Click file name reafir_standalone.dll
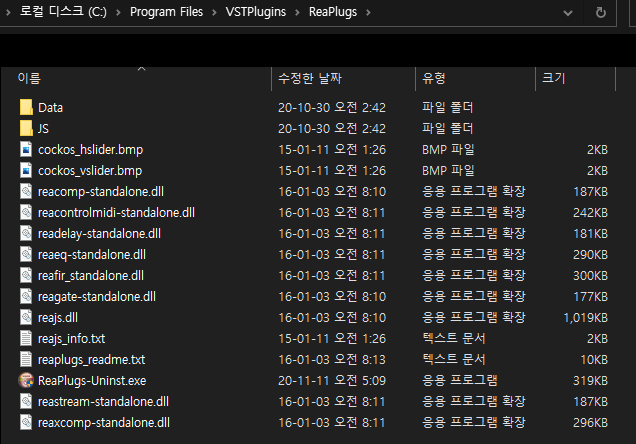Viewport: 636px width, 444px height. pyautogui.click(x=91, y=276)
